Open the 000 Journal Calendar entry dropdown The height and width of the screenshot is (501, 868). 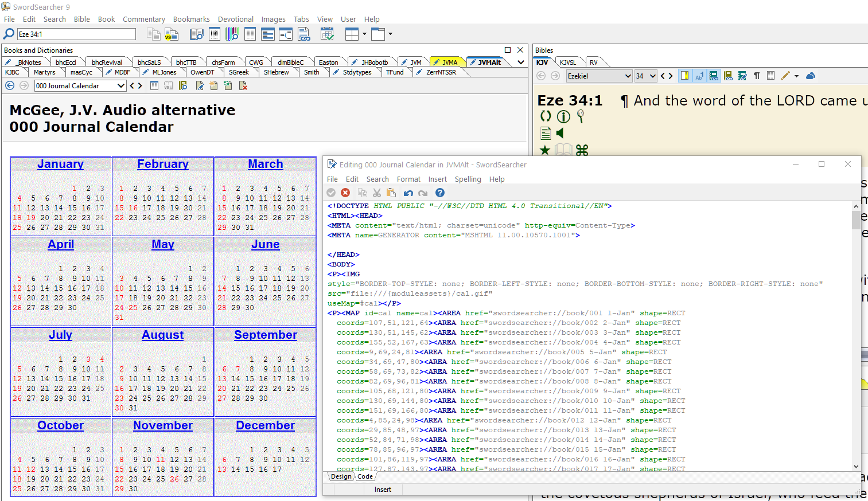(x=121, y=85)
